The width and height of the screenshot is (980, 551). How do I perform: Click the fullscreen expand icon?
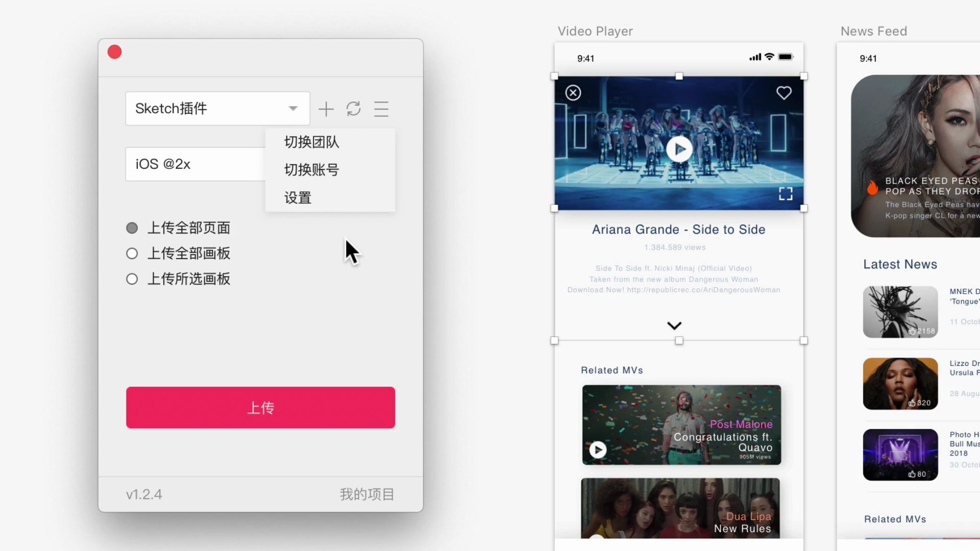pos(785,194)
